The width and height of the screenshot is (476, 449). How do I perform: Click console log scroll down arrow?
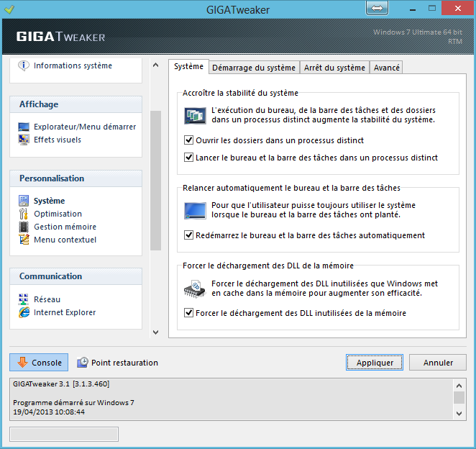pyautogui.click(x=459, y=413)
